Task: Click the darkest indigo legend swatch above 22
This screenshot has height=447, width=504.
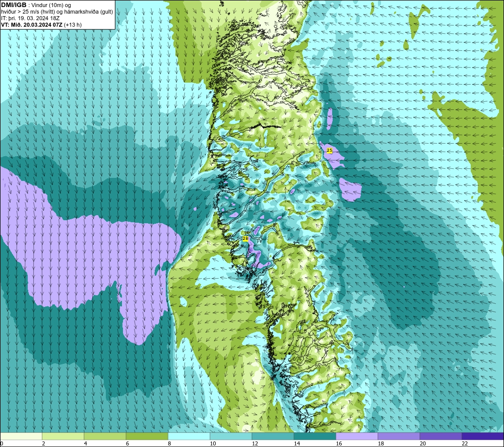Action: (x=483, y=436)
